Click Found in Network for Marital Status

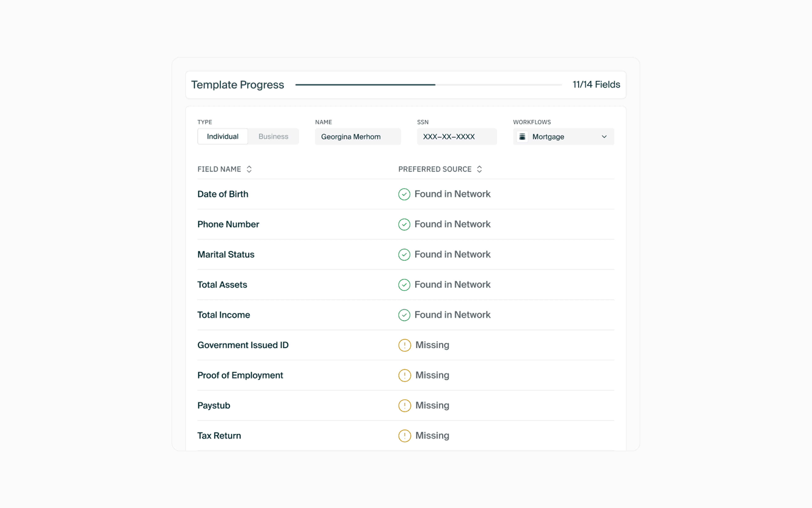[452, 254]
